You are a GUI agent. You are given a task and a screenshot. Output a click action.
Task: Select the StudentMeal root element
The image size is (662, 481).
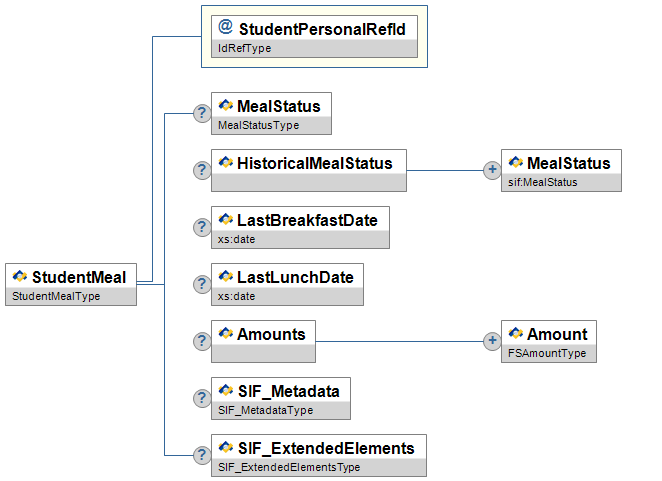point(80,277)
